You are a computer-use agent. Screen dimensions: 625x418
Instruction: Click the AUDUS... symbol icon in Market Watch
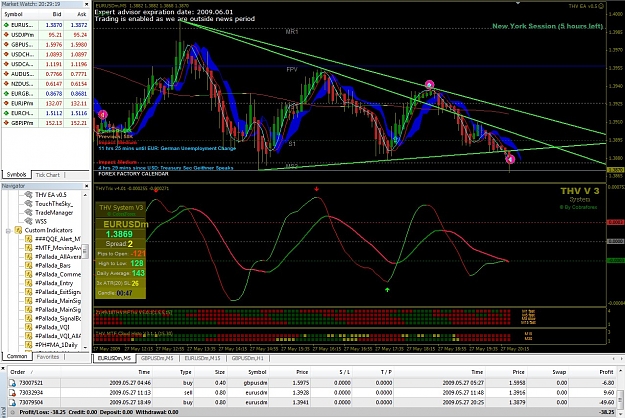click(x=6, y=74)
